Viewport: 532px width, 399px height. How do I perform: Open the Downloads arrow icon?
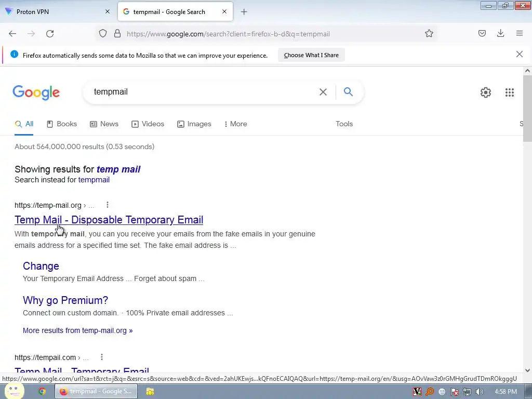[500, 33]
